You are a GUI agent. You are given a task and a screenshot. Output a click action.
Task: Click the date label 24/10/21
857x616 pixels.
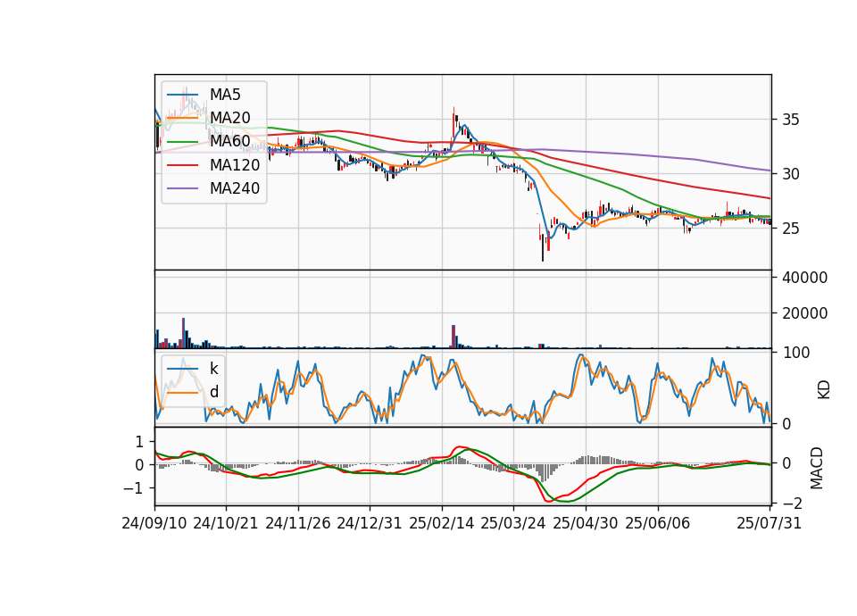226,523
